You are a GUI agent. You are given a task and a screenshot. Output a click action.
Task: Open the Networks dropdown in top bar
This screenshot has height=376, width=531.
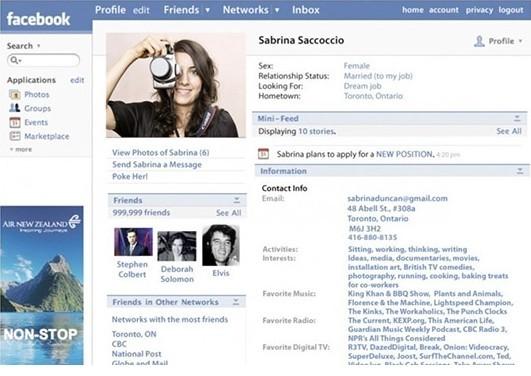point(277,10)
